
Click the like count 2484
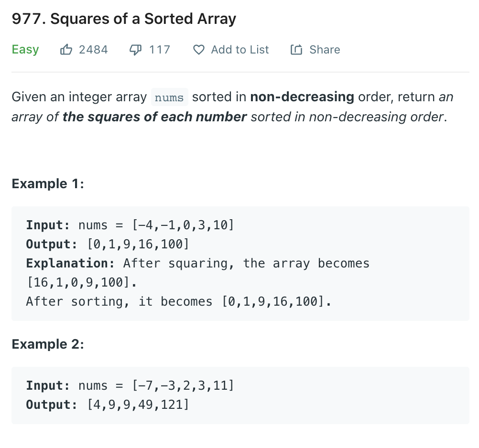[93, 50]
